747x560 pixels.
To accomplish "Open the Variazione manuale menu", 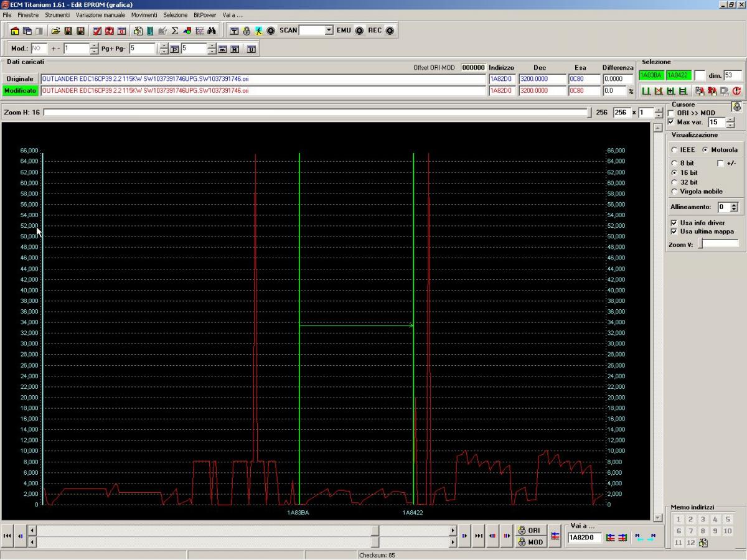I will point(100,14).
